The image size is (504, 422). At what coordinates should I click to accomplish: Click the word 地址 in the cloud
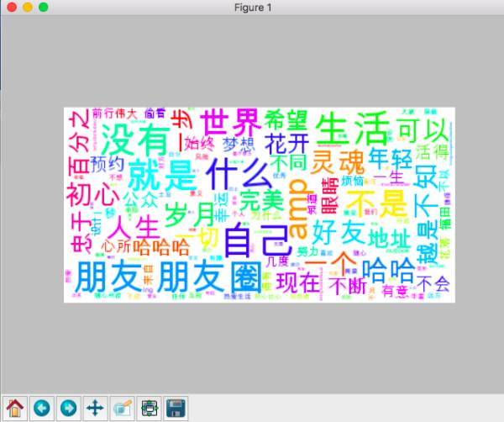[389, 239]
